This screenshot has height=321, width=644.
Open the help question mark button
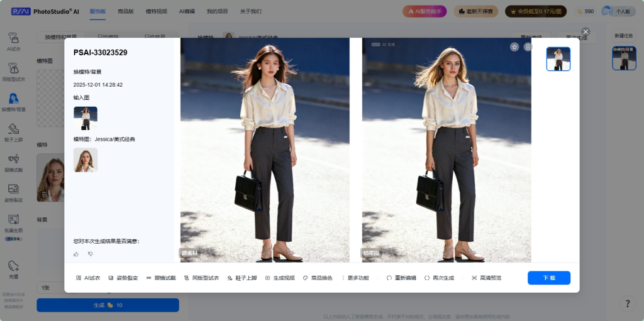coord(628,304)
